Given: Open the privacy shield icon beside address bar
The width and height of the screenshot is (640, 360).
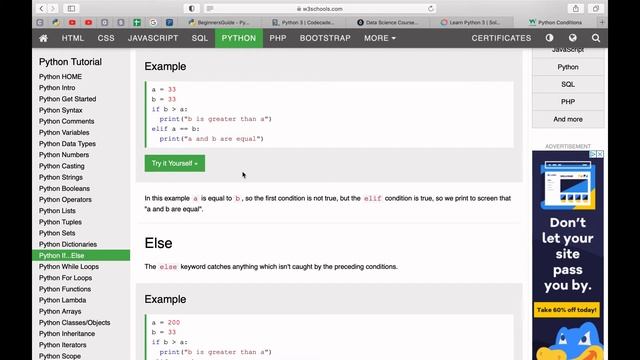Looking at the screenshot, I should pyautogui.click(x=191, y=9).
